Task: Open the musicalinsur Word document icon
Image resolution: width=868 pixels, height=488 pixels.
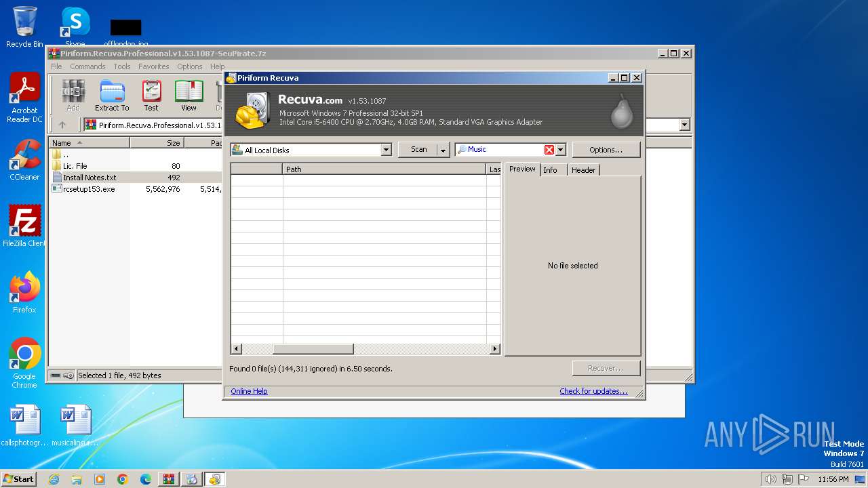Action: click(75, 426)
